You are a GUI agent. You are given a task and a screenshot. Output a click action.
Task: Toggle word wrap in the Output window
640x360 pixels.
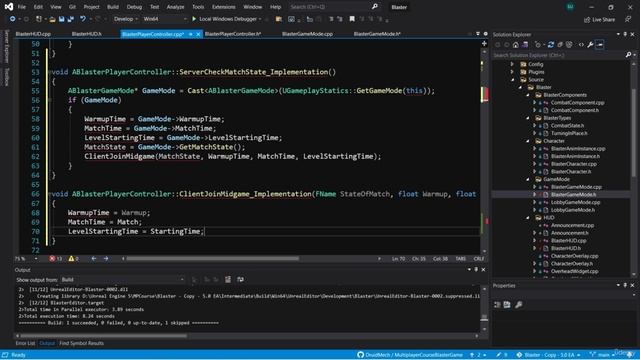point(240,280)
